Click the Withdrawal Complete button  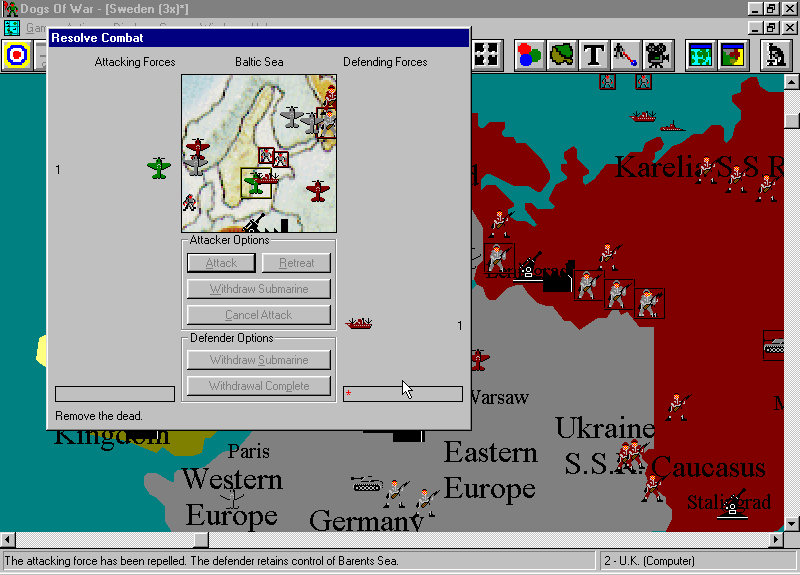click(259, 386)
